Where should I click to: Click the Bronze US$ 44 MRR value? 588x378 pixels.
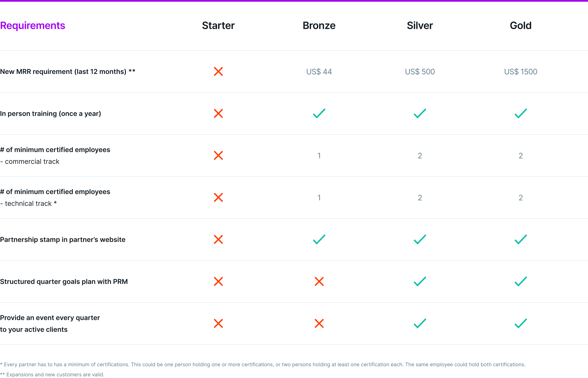click(319, 72)
